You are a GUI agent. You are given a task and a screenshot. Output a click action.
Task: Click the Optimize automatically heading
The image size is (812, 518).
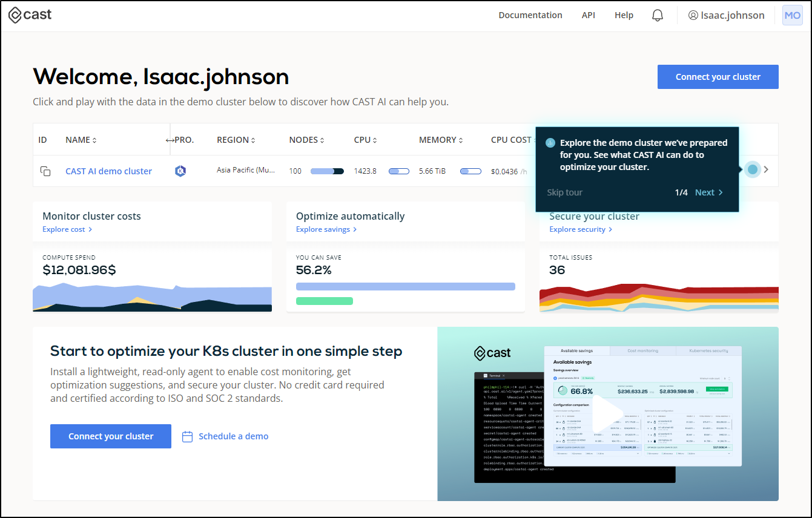[350, 216]
